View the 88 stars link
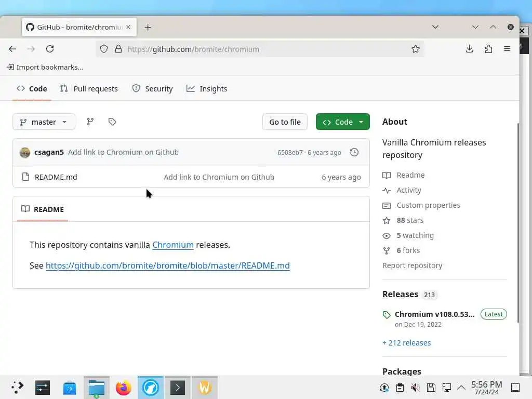The width and height of the screenshot is (532, 399). 410,220
